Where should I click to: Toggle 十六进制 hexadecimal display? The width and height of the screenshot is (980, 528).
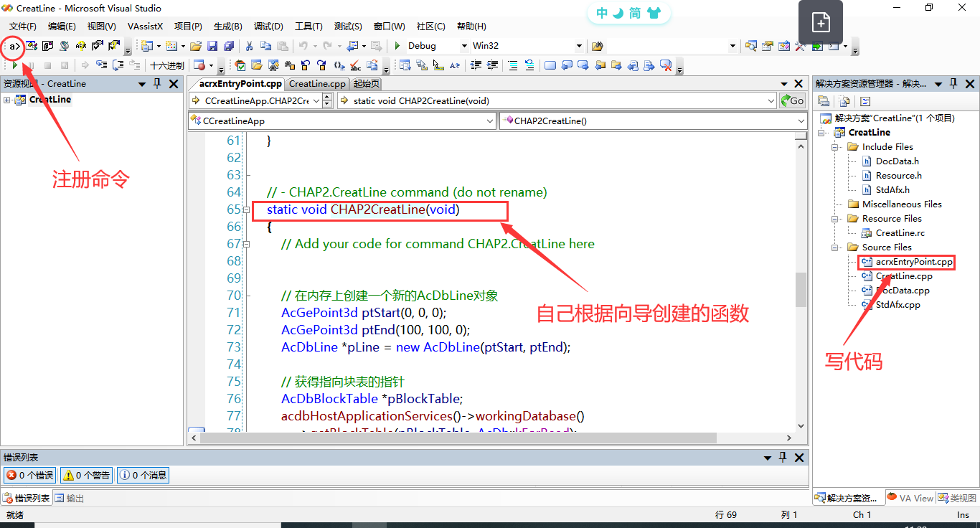point(167,65)
